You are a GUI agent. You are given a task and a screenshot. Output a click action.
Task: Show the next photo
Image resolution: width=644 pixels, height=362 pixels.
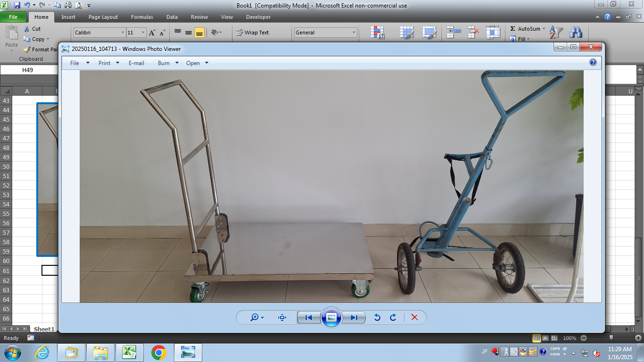(x=354, y=318)
